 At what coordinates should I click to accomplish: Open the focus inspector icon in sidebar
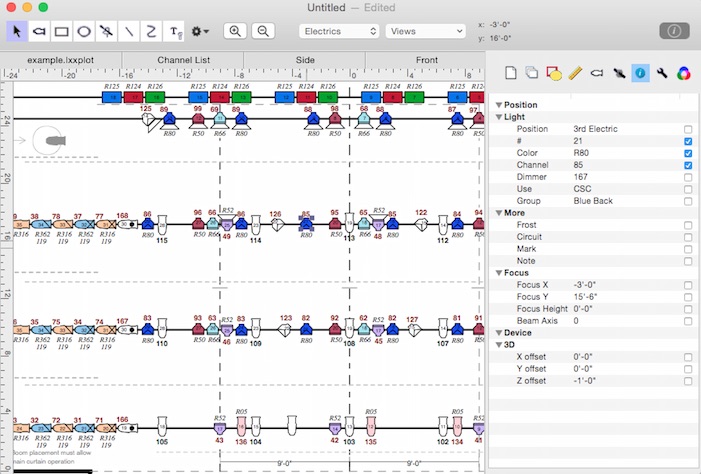click(x=619, y=73)
